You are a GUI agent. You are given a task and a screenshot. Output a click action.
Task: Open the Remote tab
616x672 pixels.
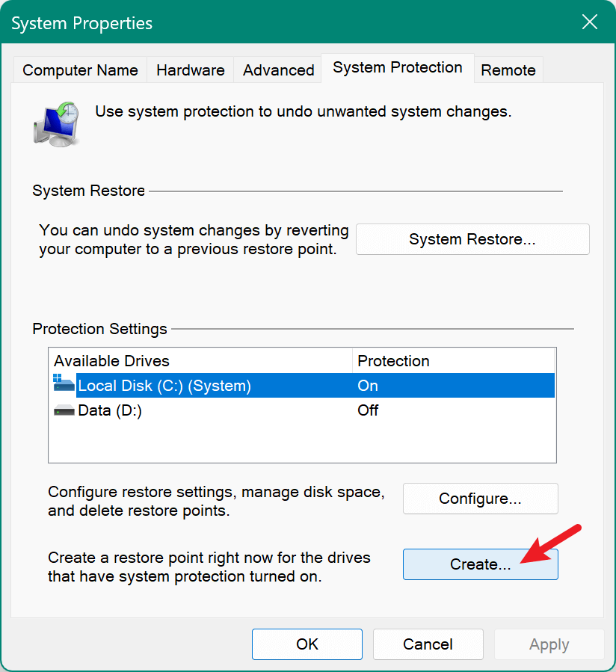[508, 70]
